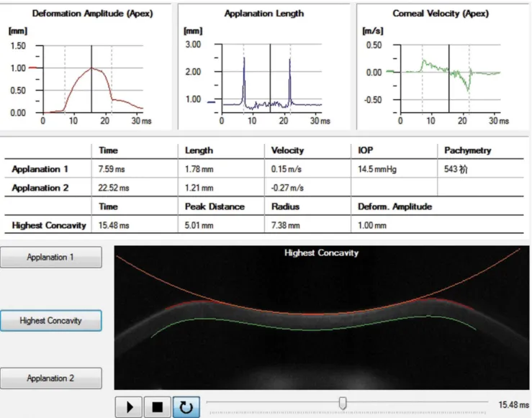
Task: Click Applanation 1 length 1.78 mm
Action: tap(199, 169)
